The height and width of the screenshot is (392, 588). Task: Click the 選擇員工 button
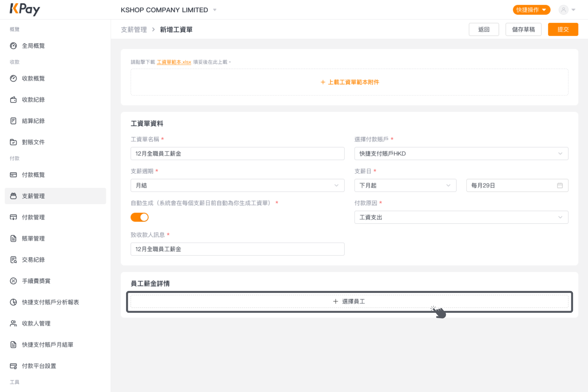coord(349,302)
